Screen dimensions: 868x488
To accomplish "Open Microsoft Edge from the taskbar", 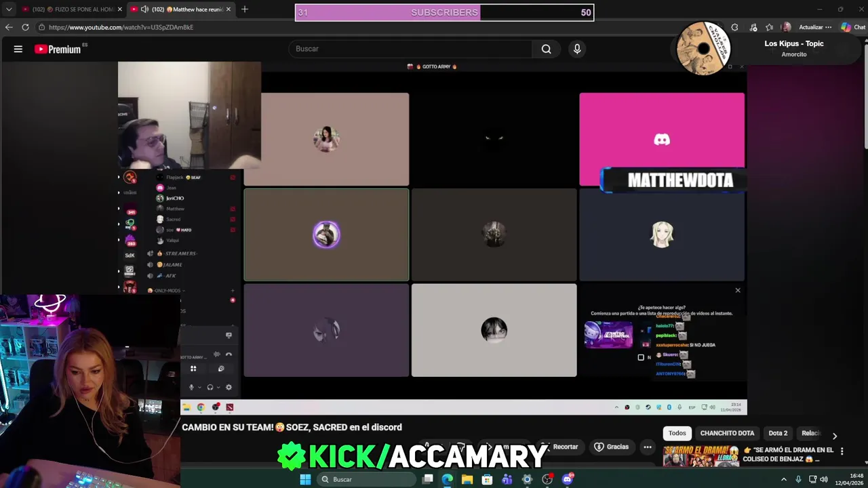I will (x=447, y=479).
